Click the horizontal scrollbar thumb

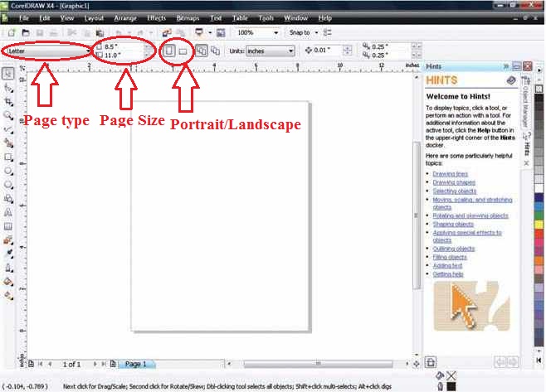pyautogui.click(x=318, y=364)
